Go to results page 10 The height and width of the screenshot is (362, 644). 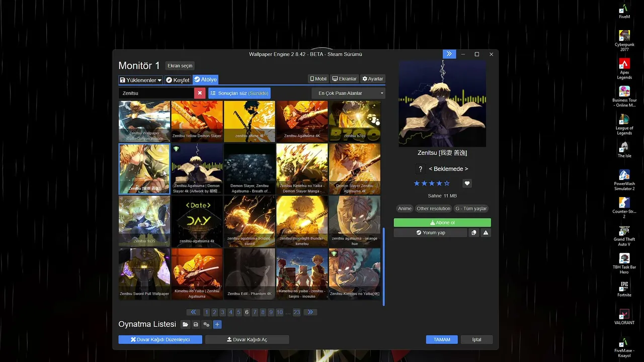280,312
